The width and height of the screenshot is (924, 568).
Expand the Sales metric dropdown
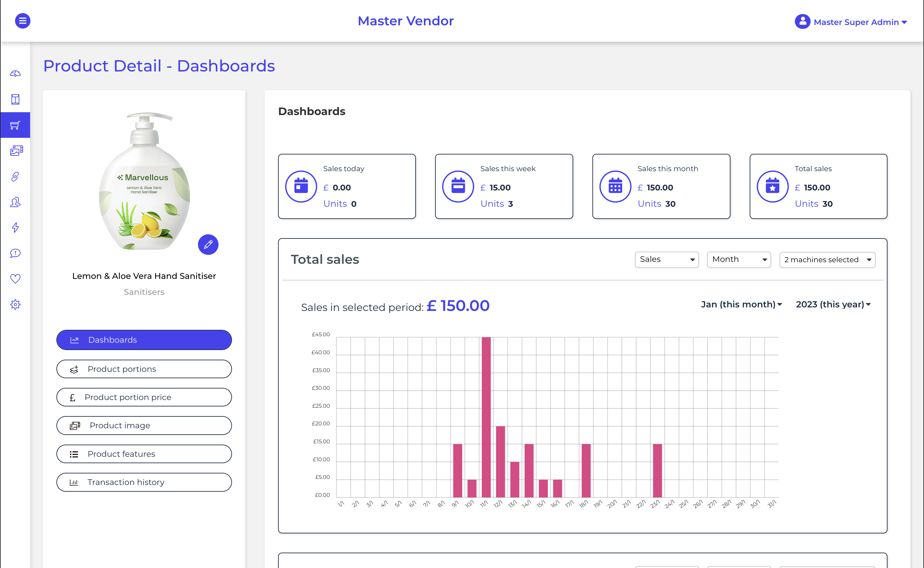[666, 260]
